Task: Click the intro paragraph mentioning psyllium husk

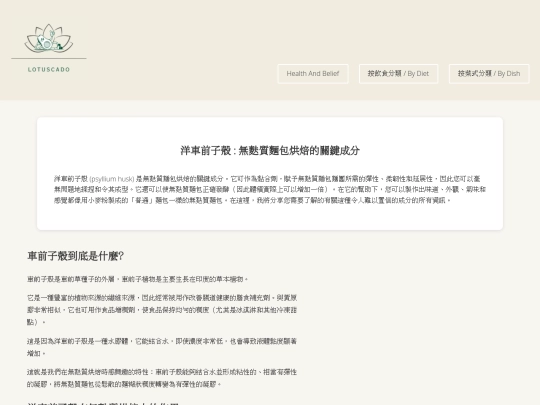Action: [x=270, y=189]
